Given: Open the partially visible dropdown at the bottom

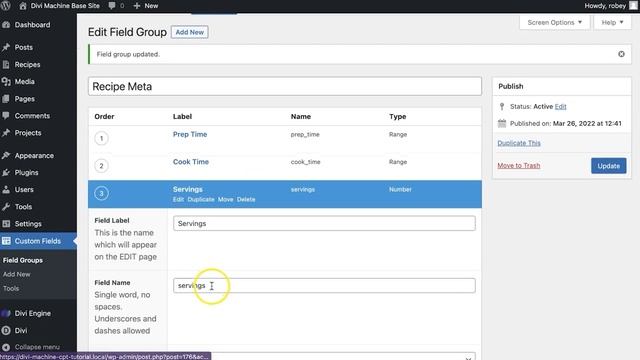Looking at the screenshot, I should (324, 356).
